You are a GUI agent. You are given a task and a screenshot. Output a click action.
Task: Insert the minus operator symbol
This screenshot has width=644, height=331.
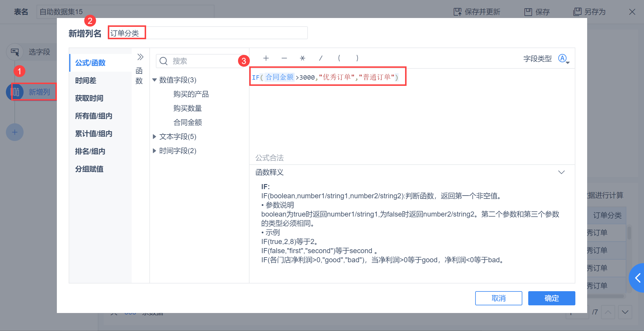284,58
